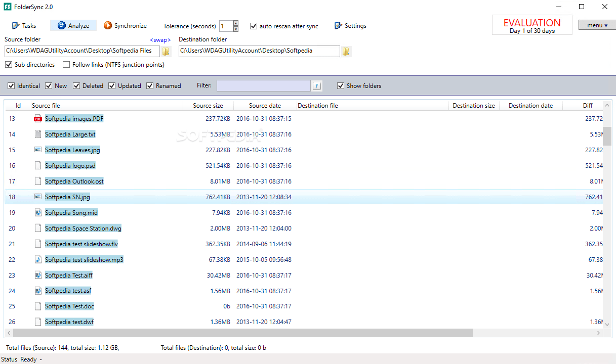The image size is (616, 364).
Task: Sort by Destination date column
Action: [530, 106]
